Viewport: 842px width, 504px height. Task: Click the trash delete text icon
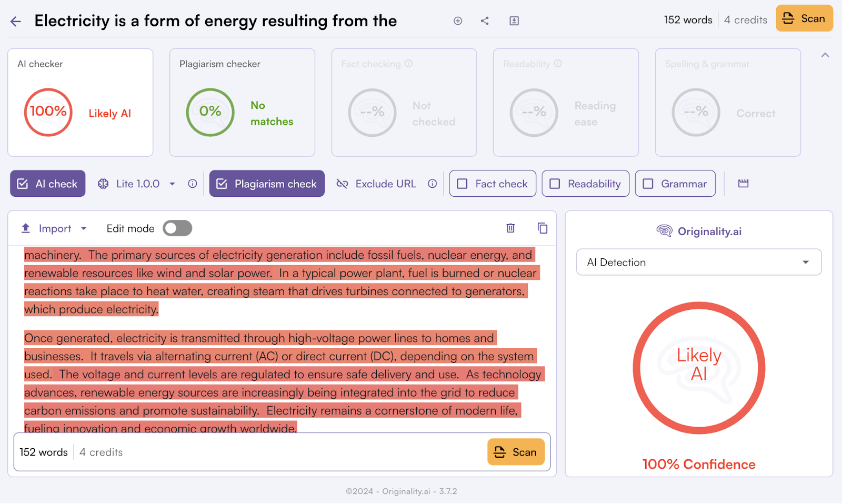coord(510,228)
